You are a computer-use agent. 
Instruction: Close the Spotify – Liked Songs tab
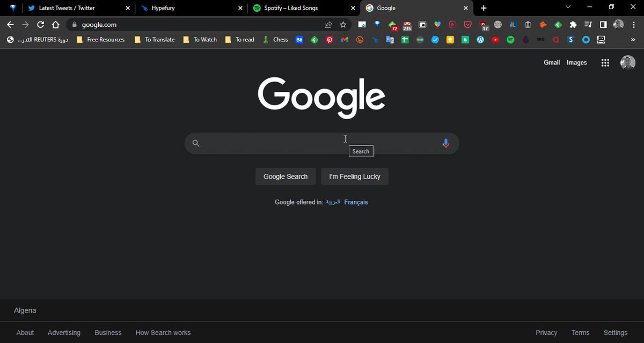[x=353, y=8]
